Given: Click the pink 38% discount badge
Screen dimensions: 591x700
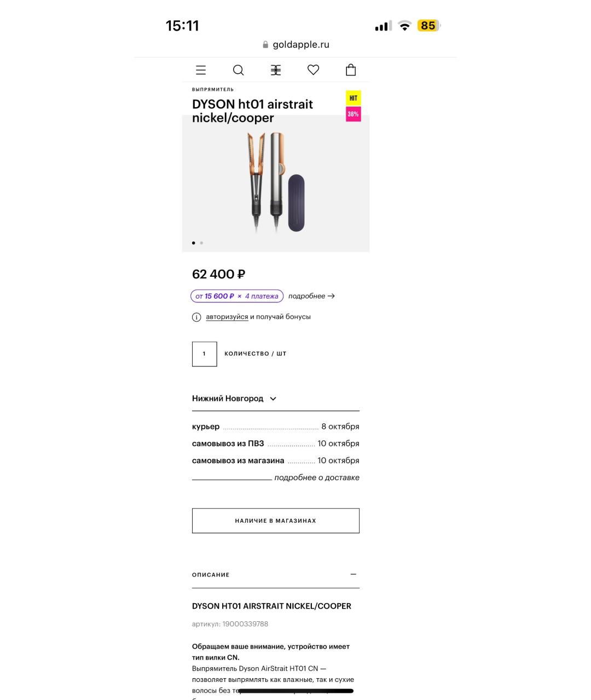Looking at the screenshot, I should coord(354,114).
